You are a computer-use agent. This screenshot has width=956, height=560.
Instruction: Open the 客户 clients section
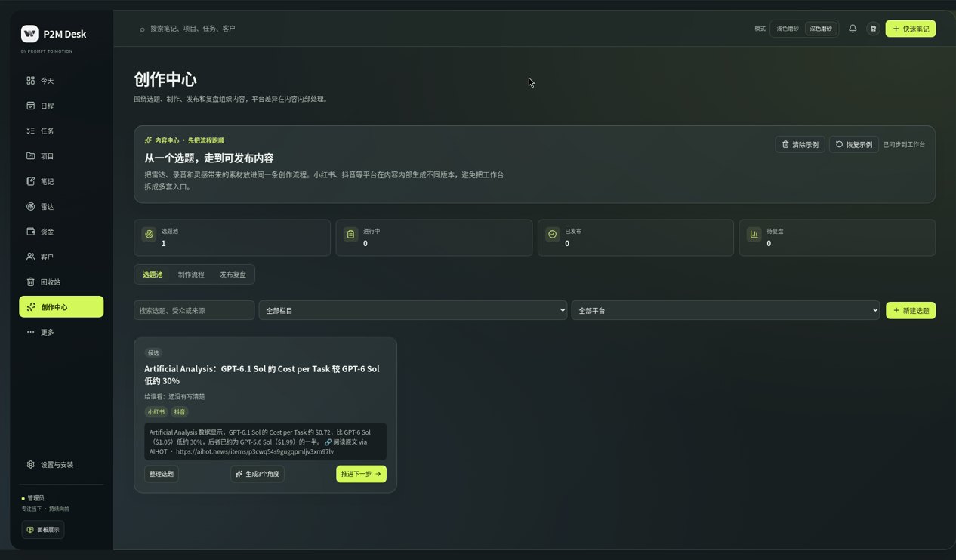click(61, 257)
